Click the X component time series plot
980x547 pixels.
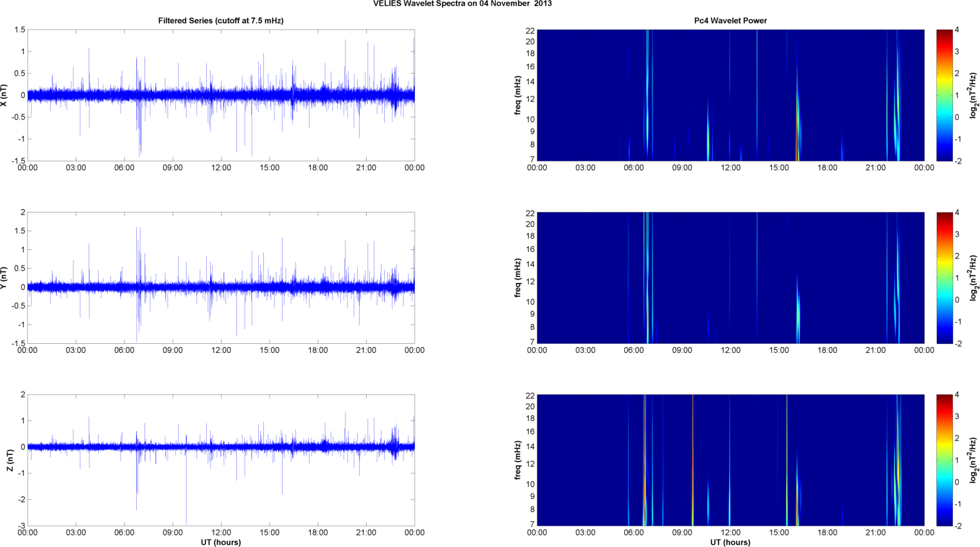[x=220, y=95]
